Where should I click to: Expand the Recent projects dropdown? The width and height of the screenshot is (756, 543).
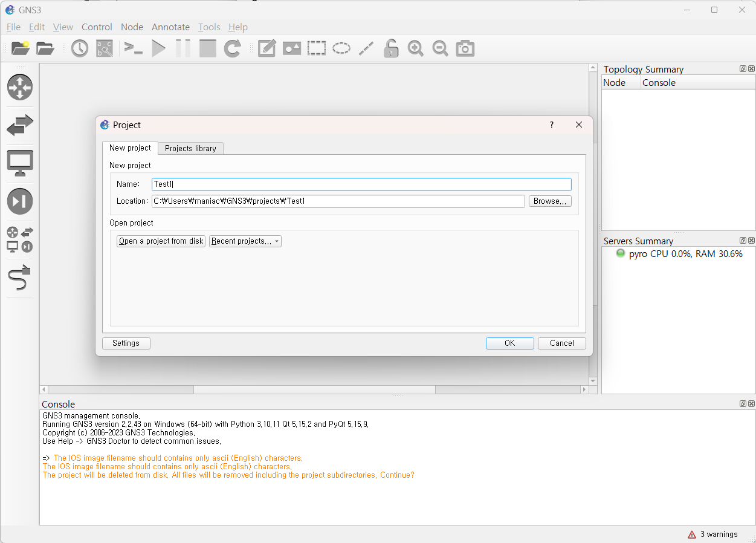point(245,241)
